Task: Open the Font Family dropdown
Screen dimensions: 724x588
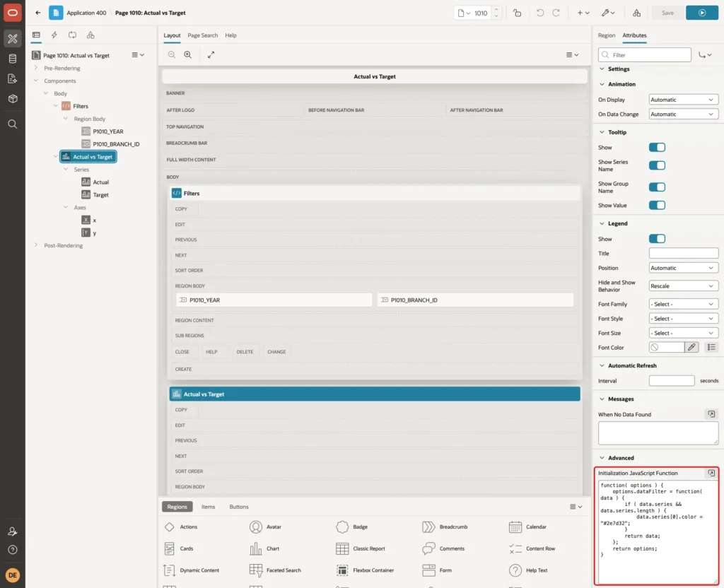Action: 684,304
